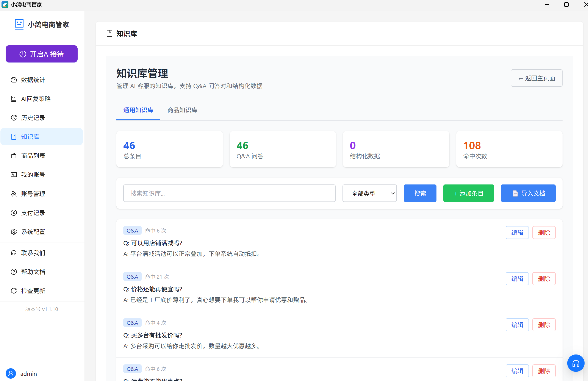The height and width of the screenshot is (381, 588).
Task: Click the 小鸽电商管家 robot logo icon
Action: [x=19, y=24]
